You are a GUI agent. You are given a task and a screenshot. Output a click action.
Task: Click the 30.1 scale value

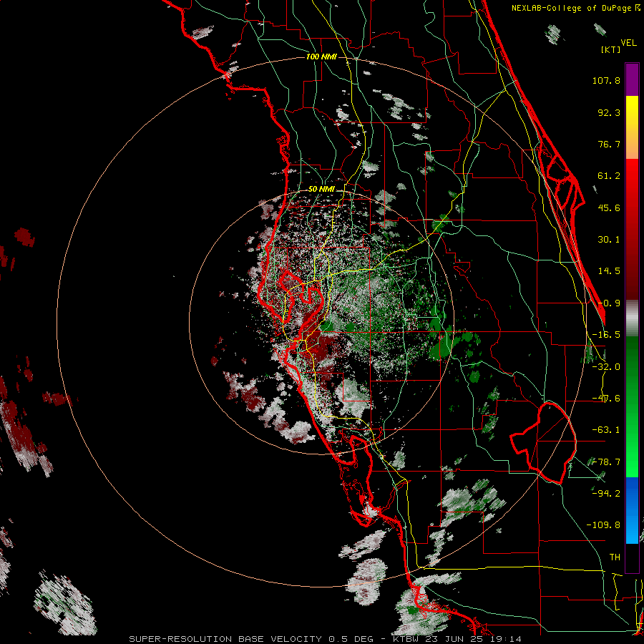[x=609, y=240]
